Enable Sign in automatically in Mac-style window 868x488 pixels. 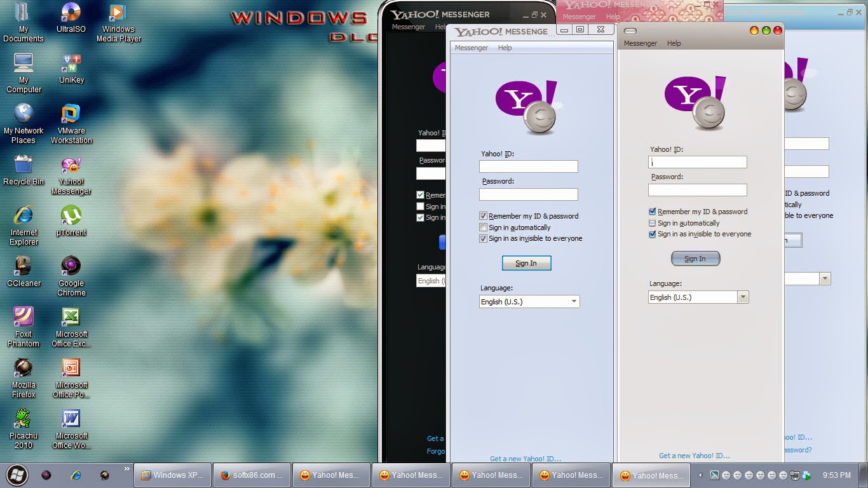click(652, 223)
